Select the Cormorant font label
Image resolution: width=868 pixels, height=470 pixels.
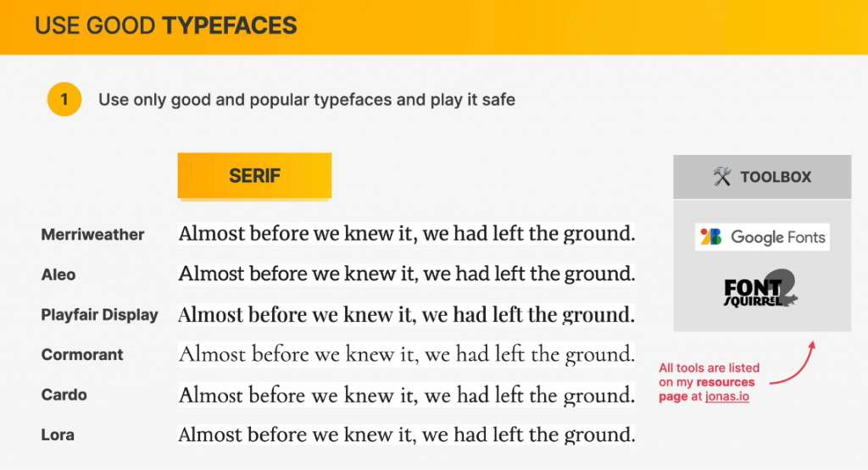82,355
